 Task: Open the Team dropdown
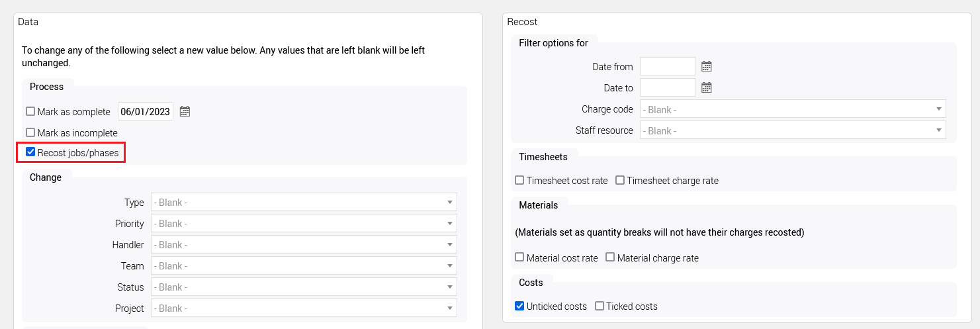click(304, 265)
